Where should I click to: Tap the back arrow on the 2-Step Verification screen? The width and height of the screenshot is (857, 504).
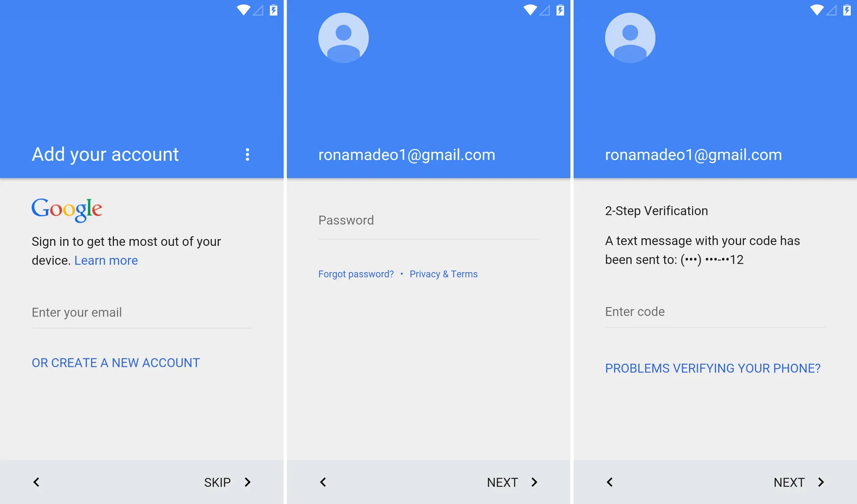pyautogui.click(x=610, y=482)
